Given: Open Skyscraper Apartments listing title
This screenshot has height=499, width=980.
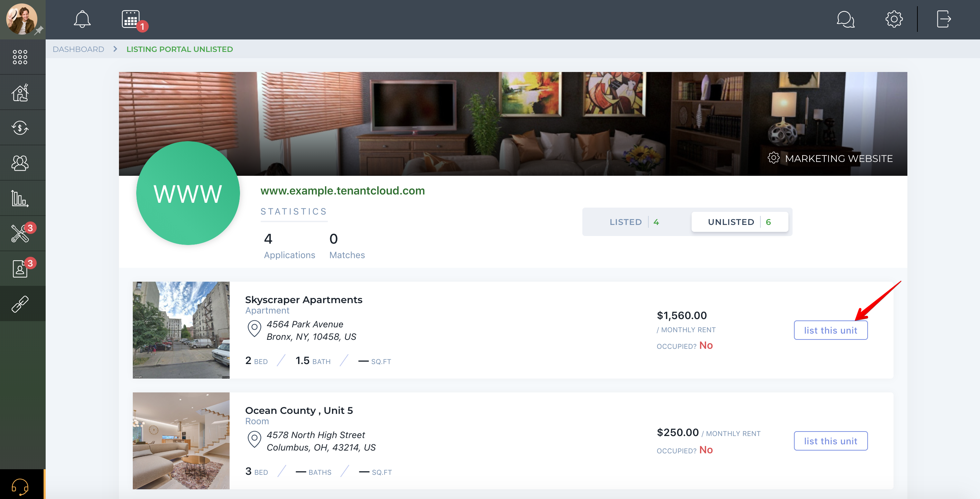Looking at the screenshot, I should (304, 300).
